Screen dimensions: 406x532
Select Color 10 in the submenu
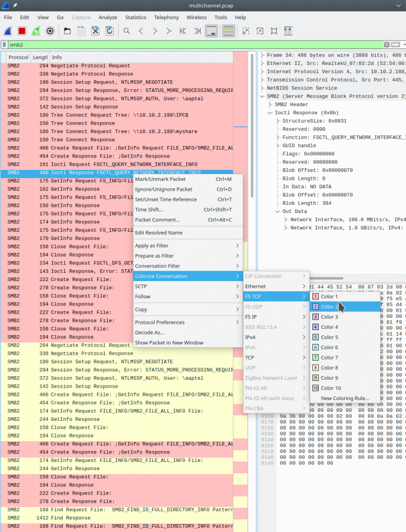click(x=345, y=388)
